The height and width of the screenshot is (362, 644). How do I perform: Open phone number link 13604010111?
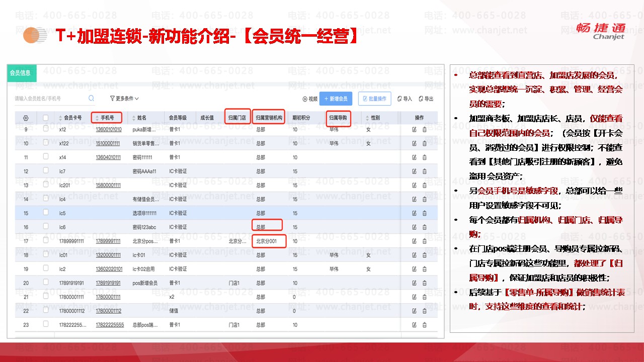point(108,157)
